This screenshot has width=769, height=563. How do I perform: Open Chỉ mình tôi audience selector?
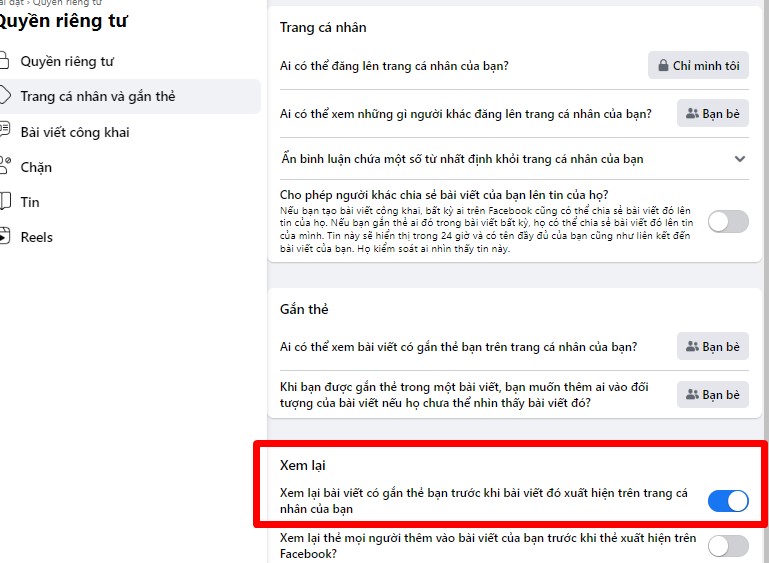coord(698,65)
